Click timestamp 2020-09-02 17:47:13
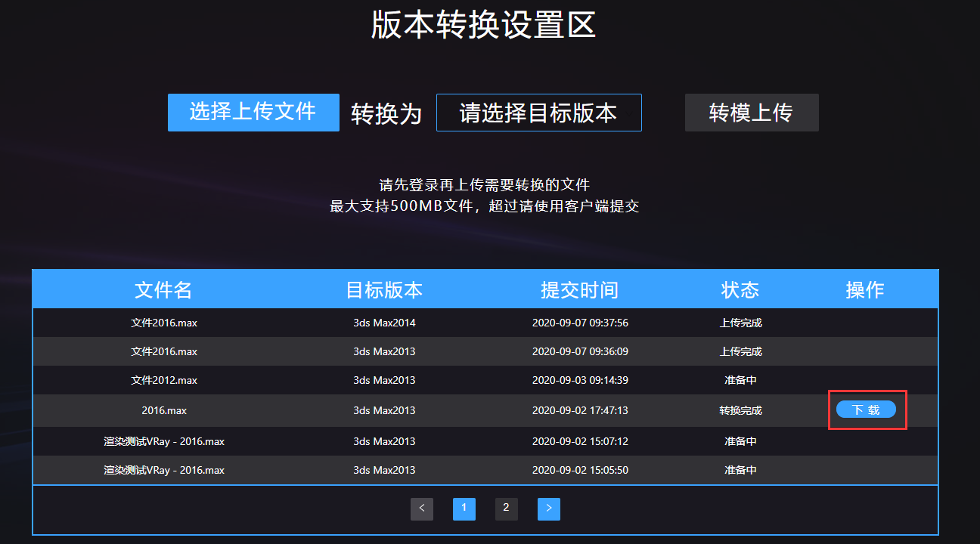This screenshot has height=544, width=980. tap(580, 410)
